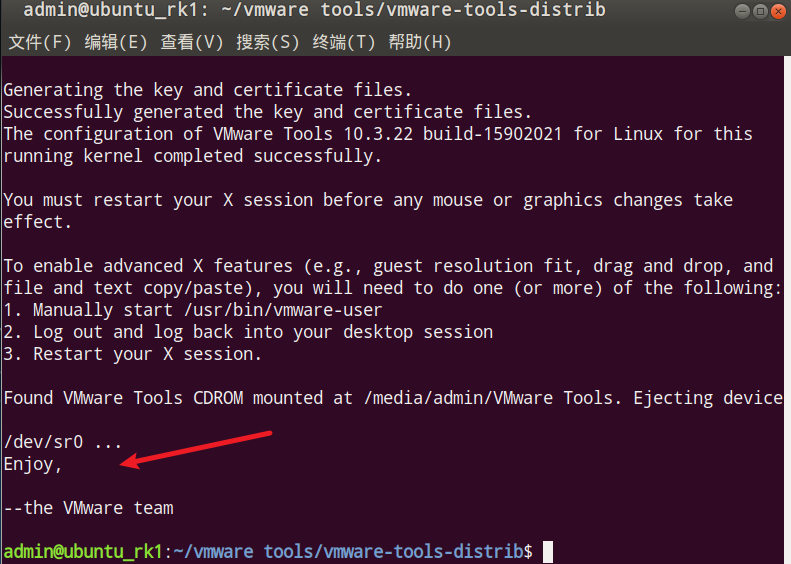Click the word Enjoy, in the output
The width and height of the screenshot is (791, 564).
point(33,464)
